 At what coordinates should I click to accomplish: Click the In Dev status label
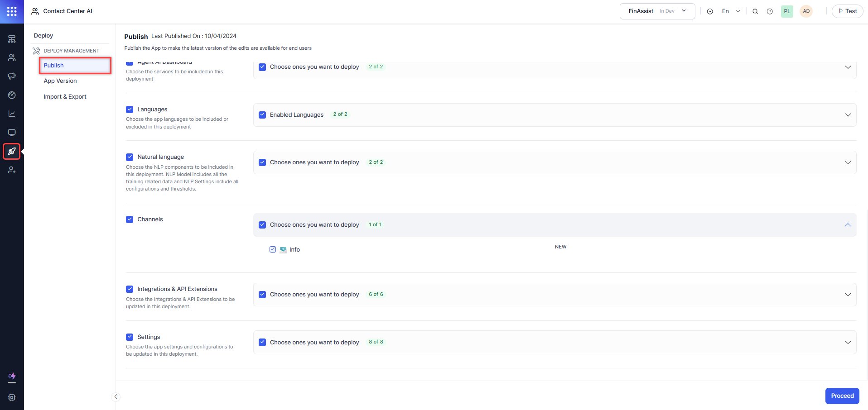[x=667, y=11]
